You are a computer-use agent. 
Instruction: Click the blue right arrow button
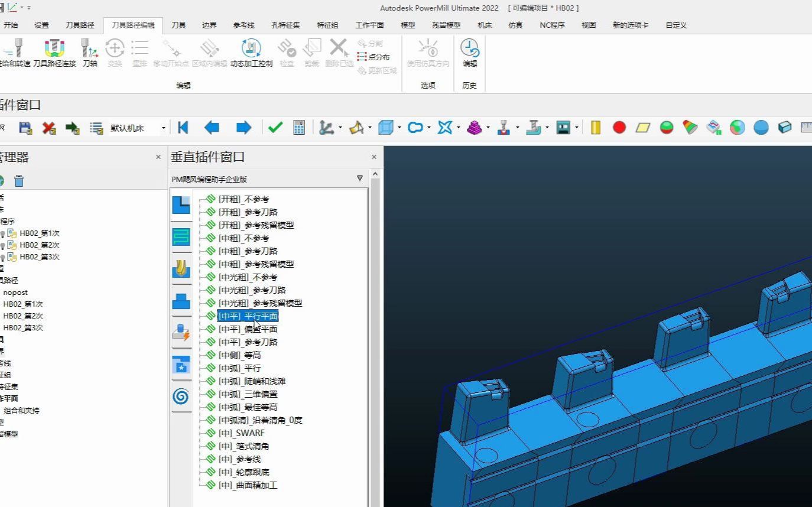click(243, 128)
